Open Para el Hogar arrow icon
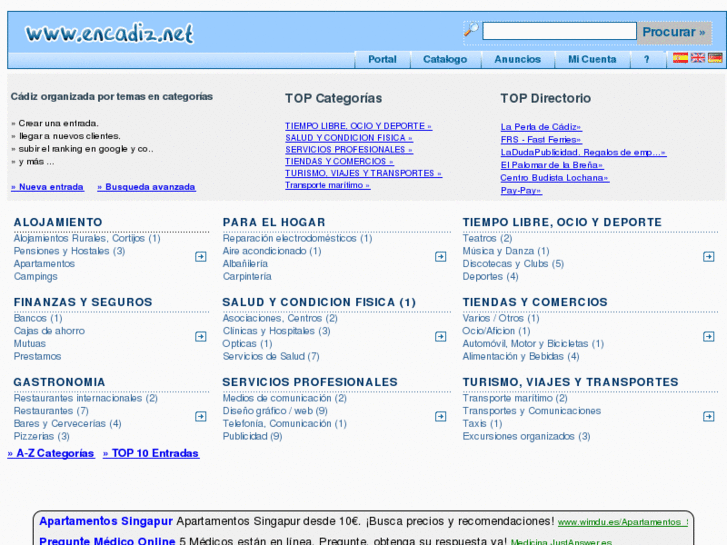The height and width of the screenshot is (545, 727). (x=440, y=256)
